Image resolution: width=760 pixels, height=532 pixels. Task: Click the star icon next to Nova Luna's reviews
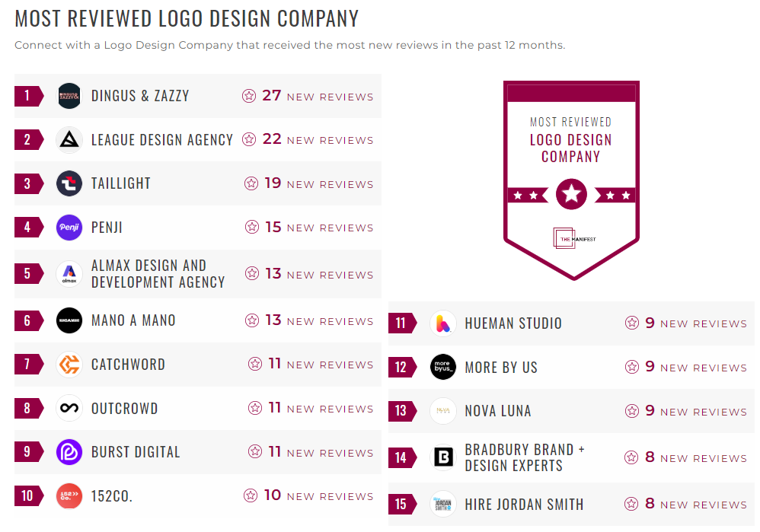point(633,411)
